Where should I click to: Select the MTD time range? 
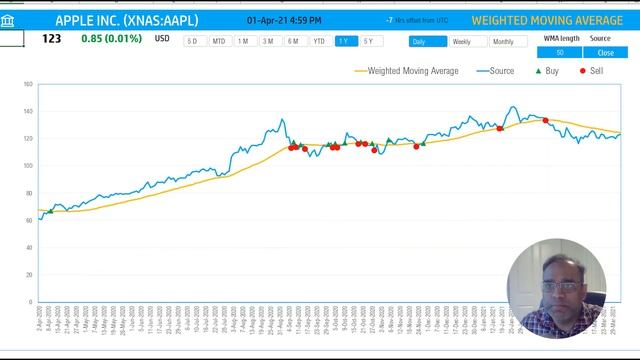point(220,41)
